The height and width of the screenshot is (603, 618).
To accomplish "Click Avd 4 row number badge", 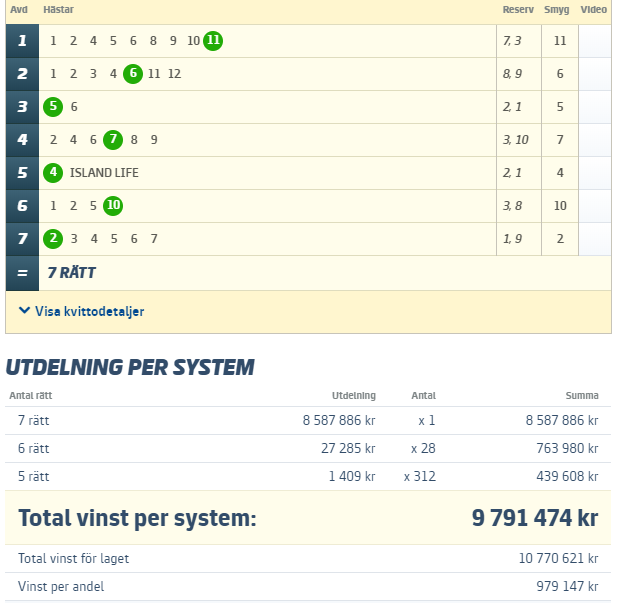I will [x=22, y=140].
